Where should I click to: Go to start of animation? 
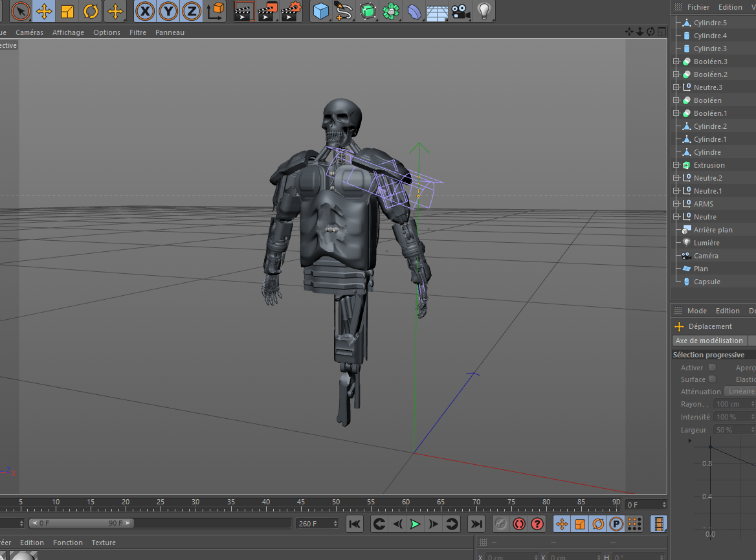tap(355, 524)
